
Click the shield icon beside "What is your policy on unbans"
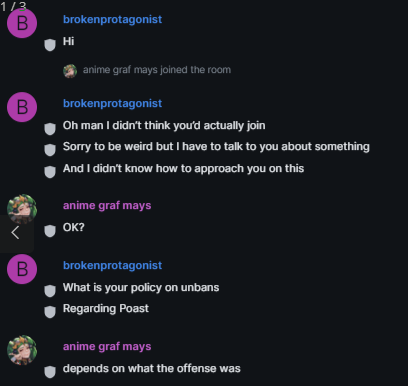pos(50,291)
